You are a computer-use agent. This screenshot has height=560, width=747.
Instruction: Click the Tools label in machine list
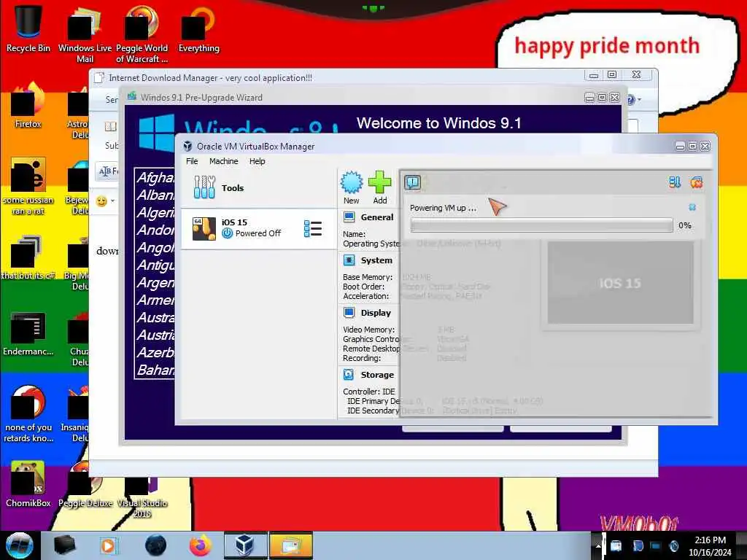coord(233,188)
